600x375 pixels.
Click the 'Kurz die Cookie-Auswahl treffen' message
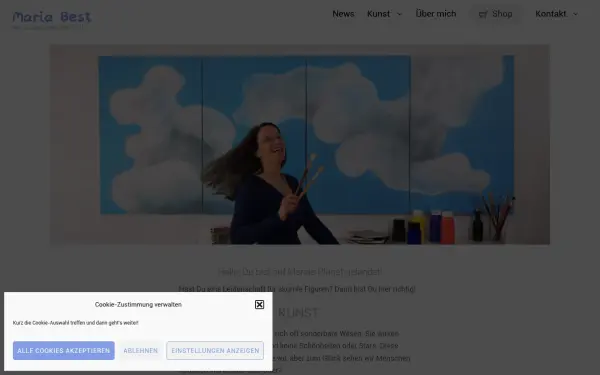pyautogui.click(x=75, y=323)
